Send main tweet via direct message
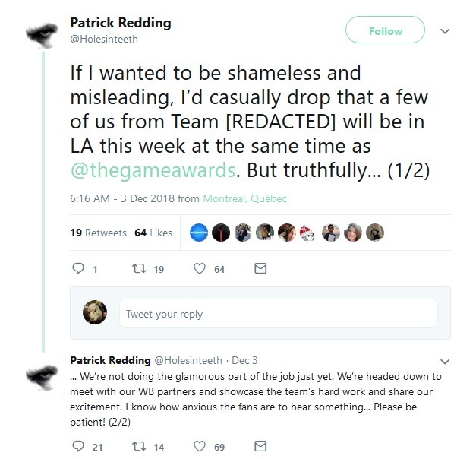 pos(260,269)
